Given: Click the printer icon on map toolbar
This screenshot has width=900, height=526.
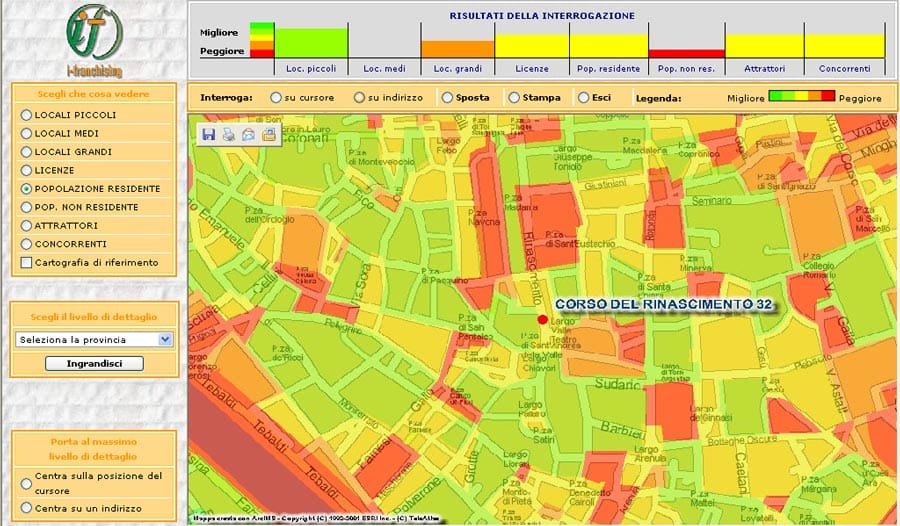Looking at the screenshot, I should pos(229,134).
